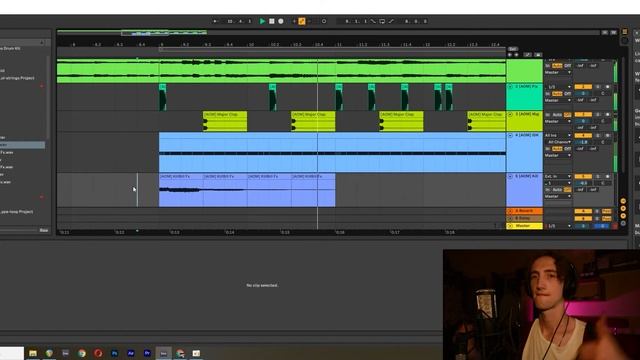Click the Session Record circle button
This screenshot has height=360, width=640.
coord(324,21)
